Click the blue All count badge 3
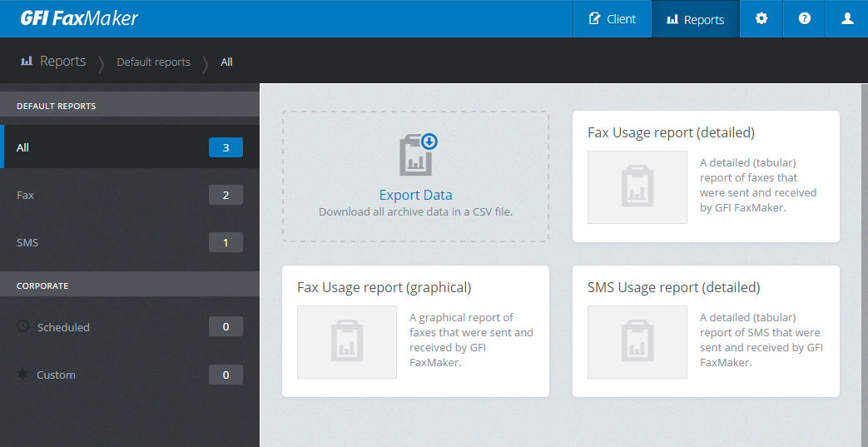The width and height of the screenshot is (868, 447). [226, 147]
